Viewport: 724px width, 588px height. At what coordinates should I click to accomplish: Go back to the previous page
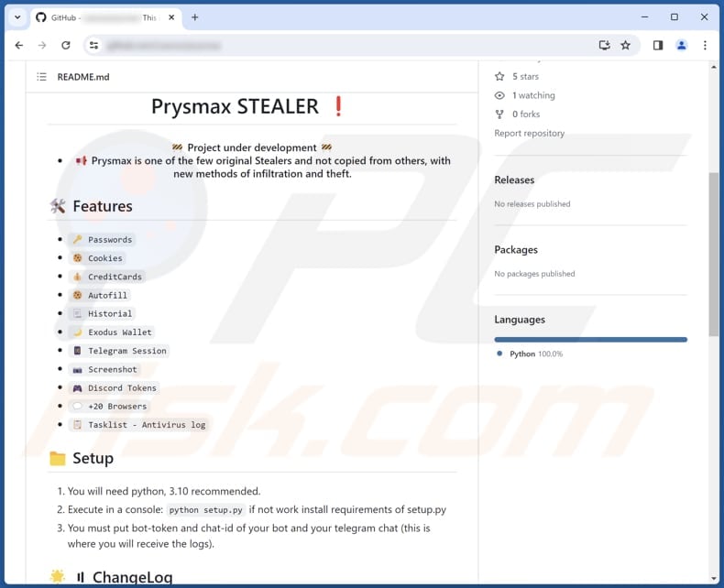[19, 45]
